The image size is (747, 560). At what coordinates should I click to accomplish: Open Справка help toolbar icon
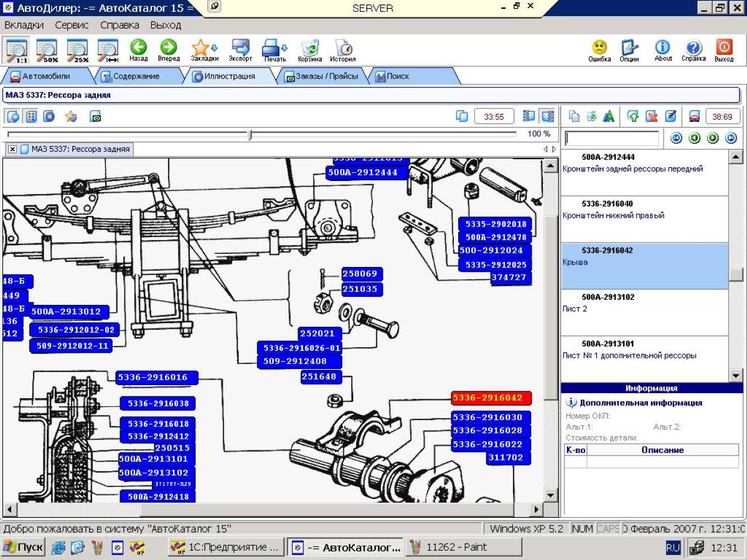click(693, 50)
